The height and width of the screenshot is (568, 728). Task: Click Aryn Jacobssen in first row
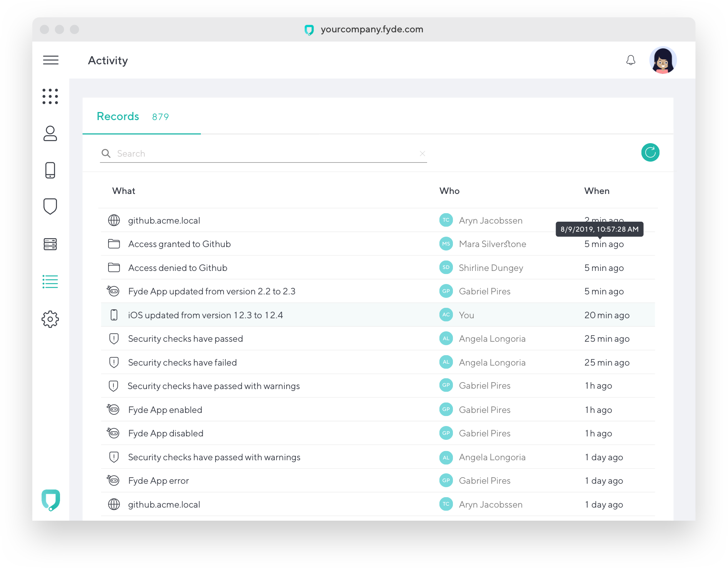[491, 221]
